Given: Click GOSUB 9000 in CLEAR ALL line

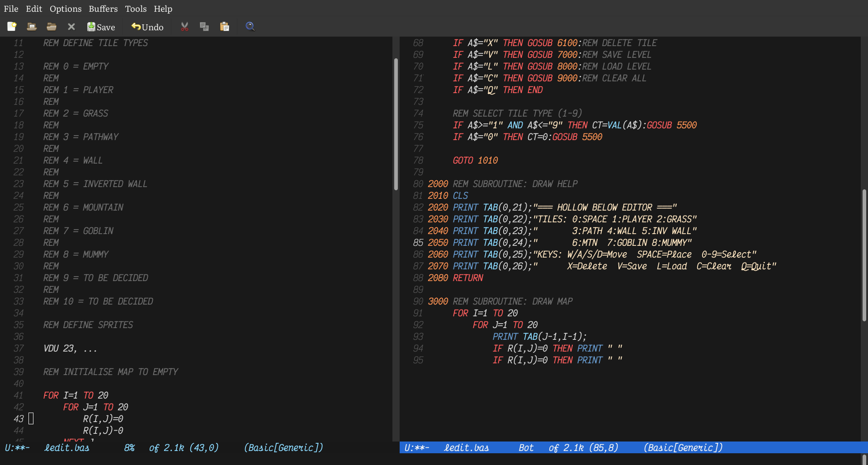Looking at the screenshot, I should (552, 78).
